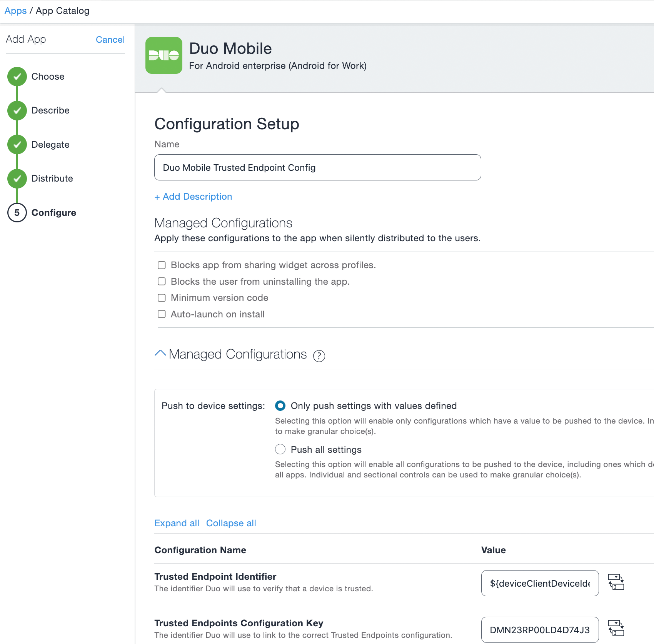Select the App Catalog breadcrumb
This screenshot has width=654, height=644.
(x=62, y=10)
